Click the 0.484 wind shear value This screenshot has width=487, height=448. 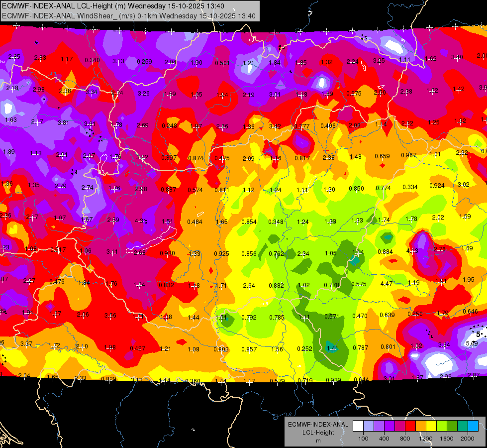[195, 222]
